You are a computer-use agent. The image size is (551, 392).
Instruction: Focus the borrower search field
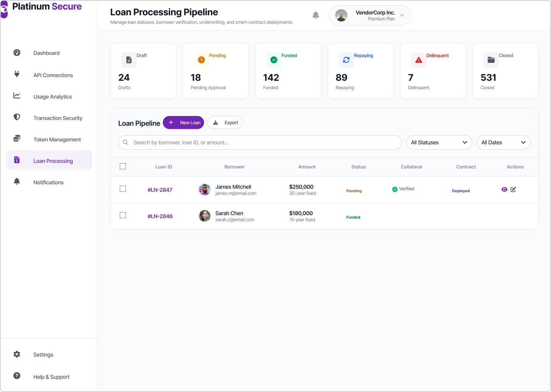click(x=260, y=142)
